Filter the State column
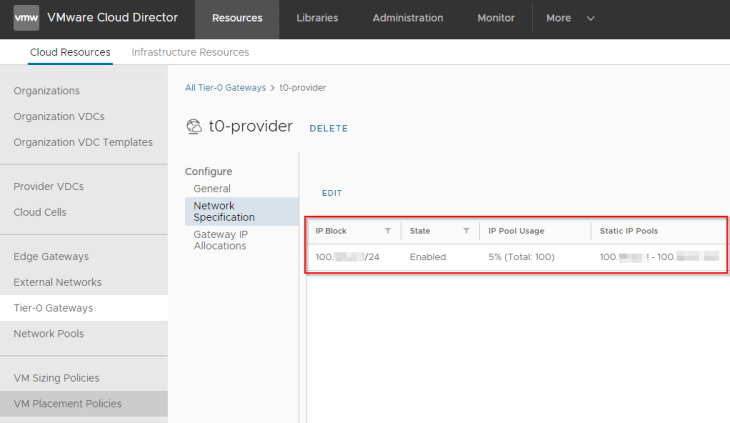 [x=466, y=231]
